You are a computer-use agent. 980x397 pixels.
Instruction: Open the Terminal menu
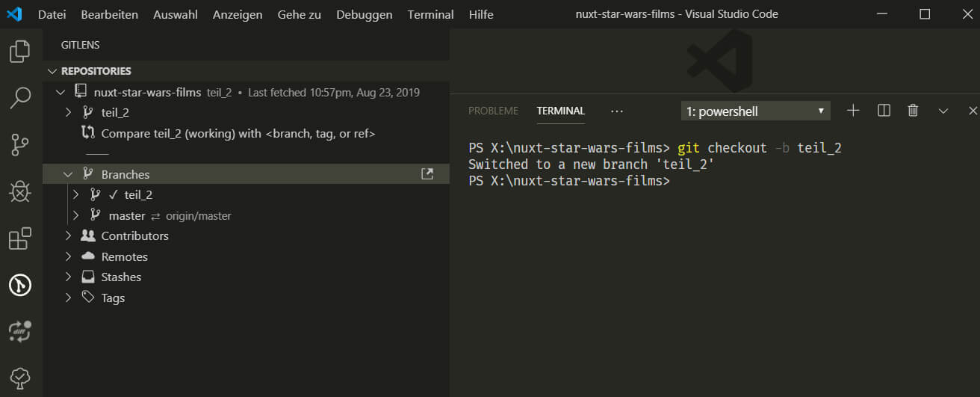coord(430,14)
